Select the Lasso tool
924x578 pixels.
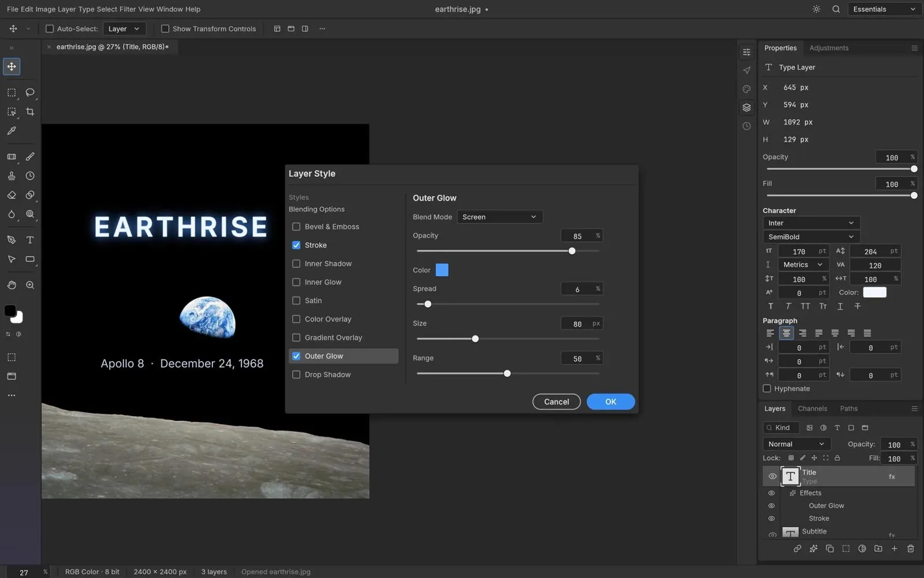(30, 92)
